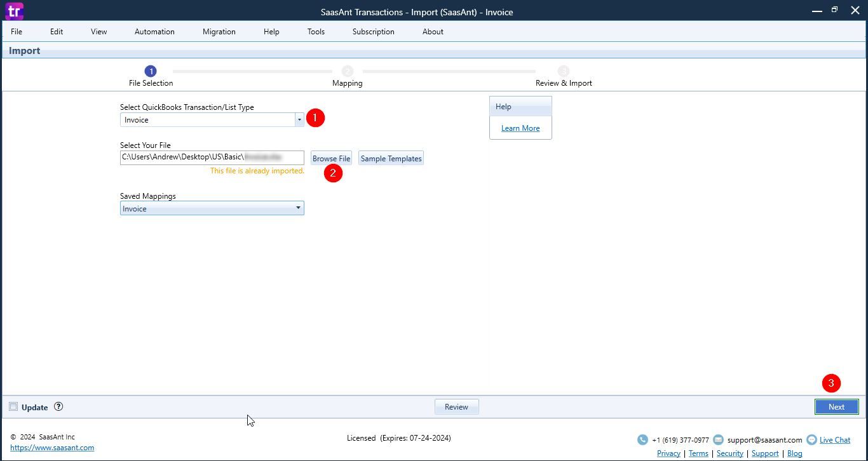Viewport: 868px width, 461px height.
Task: Click the help question mark beside Update
Action: click(x=58, y=406)
